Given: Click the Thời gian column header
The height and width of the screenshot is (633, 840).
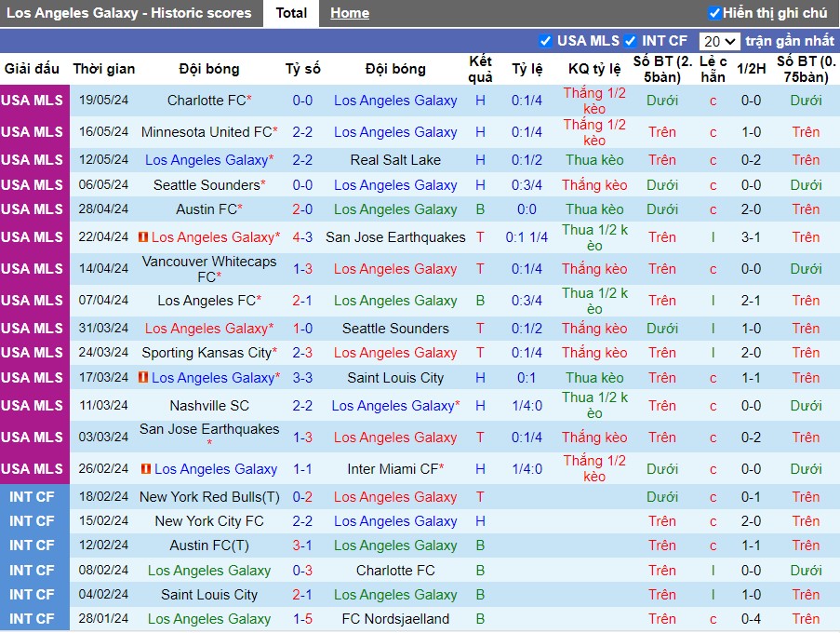Looking at the screenshot, I should (x=104, y=69).
